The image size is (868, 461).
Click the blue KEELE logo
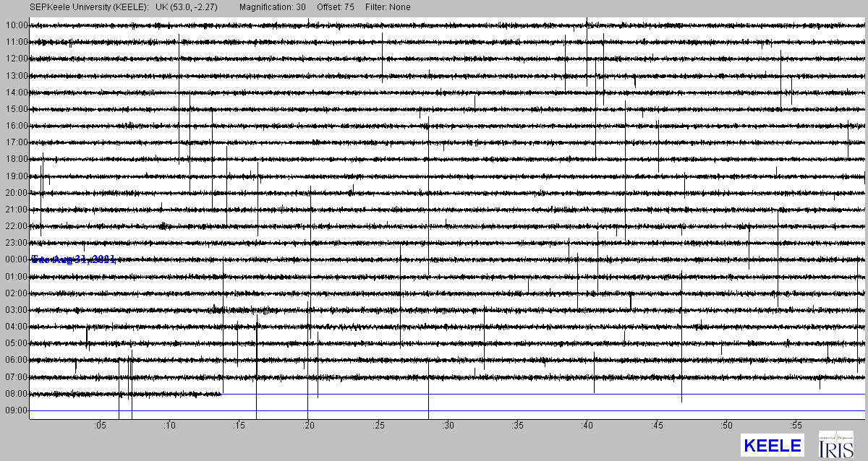773,445
